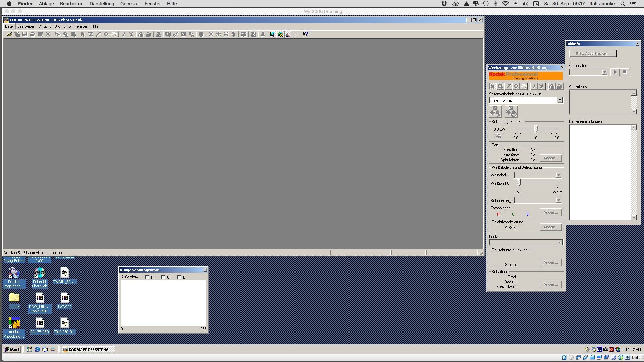Open the Beleuchtung dropdown
This screenshot has width=644, height=362.
point(558,200)
